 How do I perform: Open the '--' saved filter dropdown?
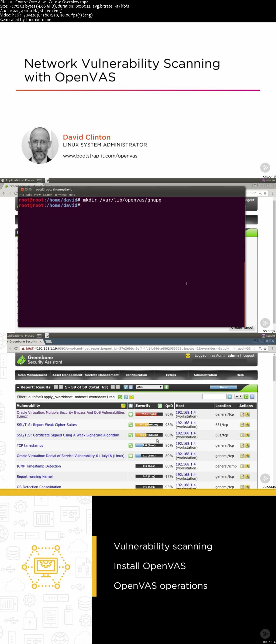pos(239,396)
